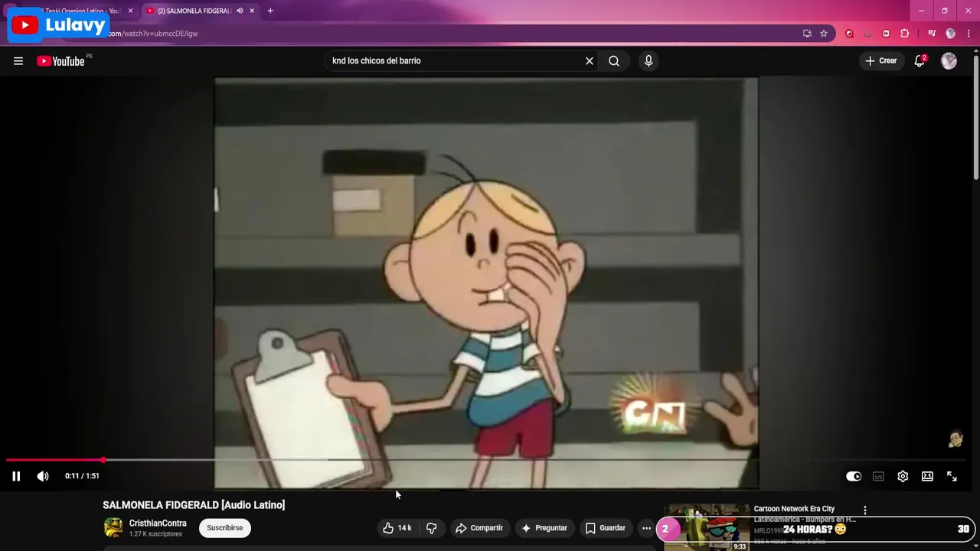Click the page vertical scrollbar thumb
This screenshot has width=980, height=551.
(x=975, y=119)
